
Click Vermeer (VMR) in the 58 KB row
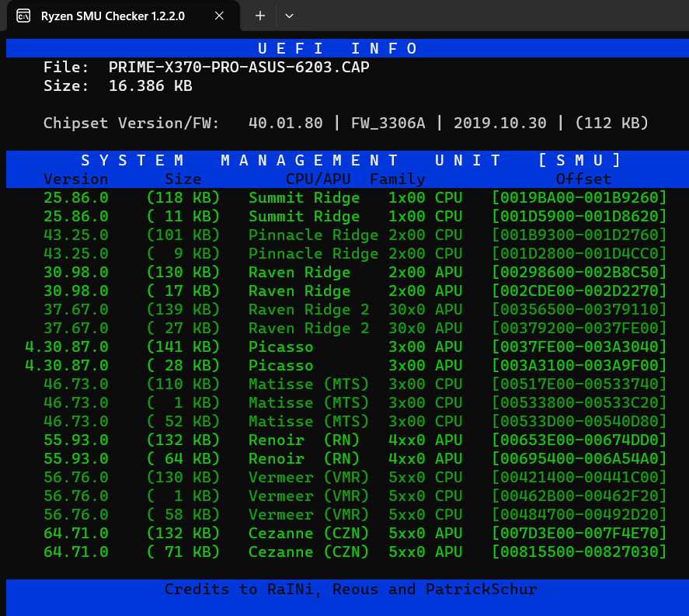[308, 514]
